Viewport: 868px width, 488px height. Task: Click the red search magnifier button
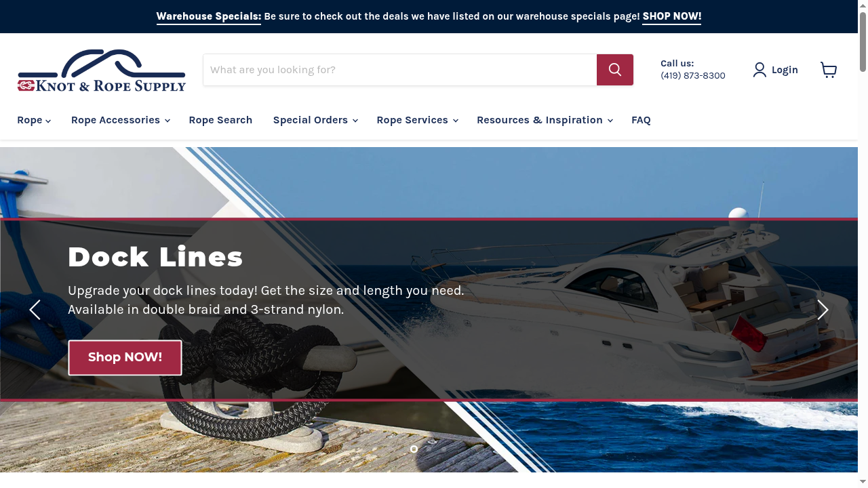(615, 70)
